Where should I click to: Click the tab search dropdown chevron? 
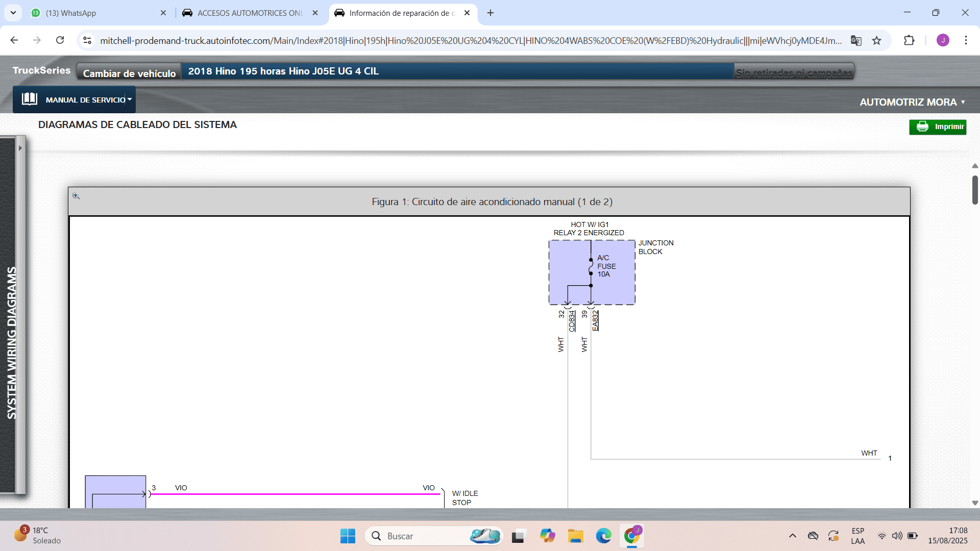[x=13, y=13]
